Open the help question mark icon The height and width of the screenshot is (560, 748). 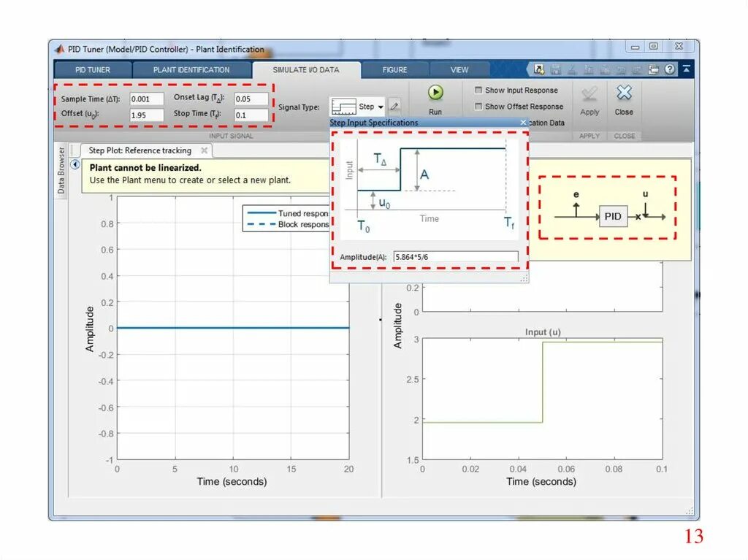670,69
